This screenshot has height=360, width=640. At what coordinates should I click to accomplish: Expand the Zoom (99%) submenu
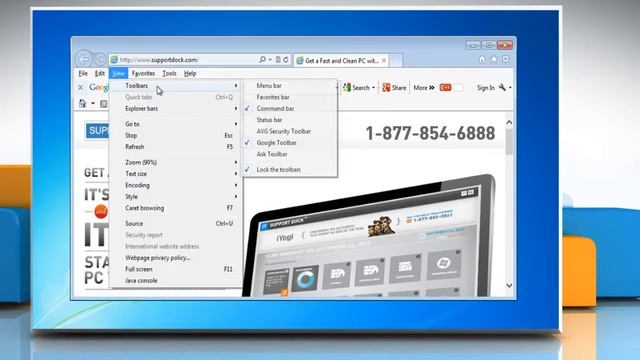point(176,162)
